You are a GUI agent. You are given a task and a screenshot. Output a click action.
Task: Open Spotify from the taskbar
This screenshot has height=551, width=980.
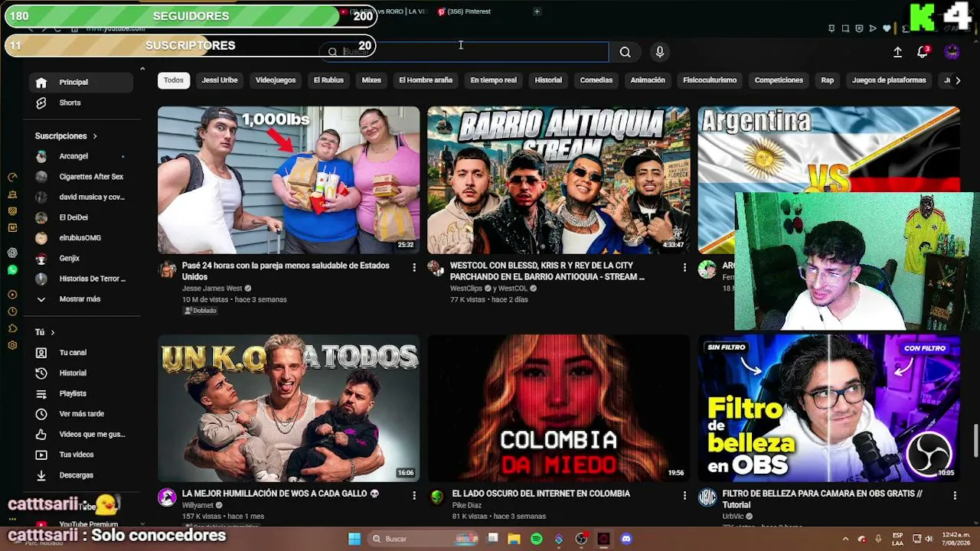[537, 539]
